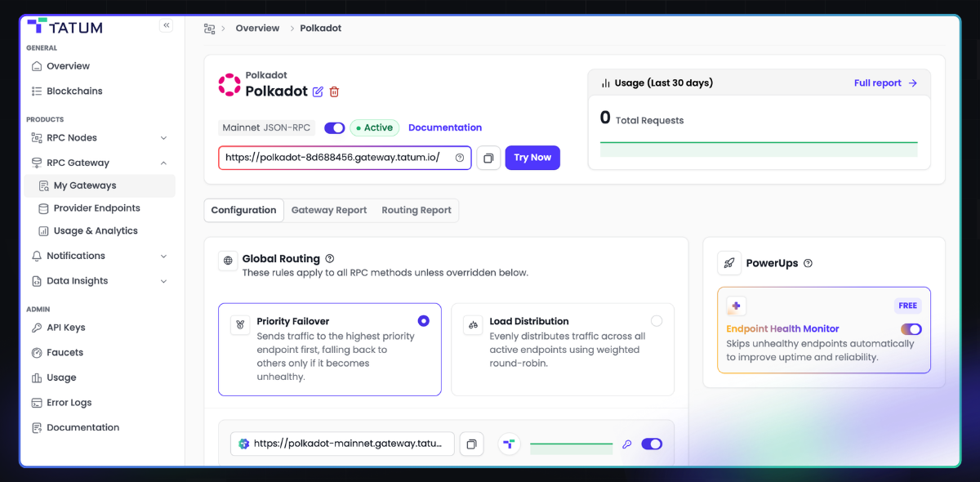Select the Load Distribution radio button
The width and height of the screenshot is (980, 482).
click(x=657, y=321)
